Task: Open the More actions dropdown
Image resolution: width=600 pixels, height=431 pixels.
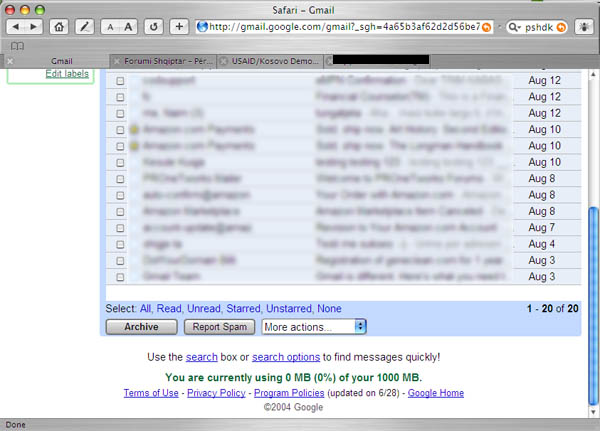Action: click(314, 327)
